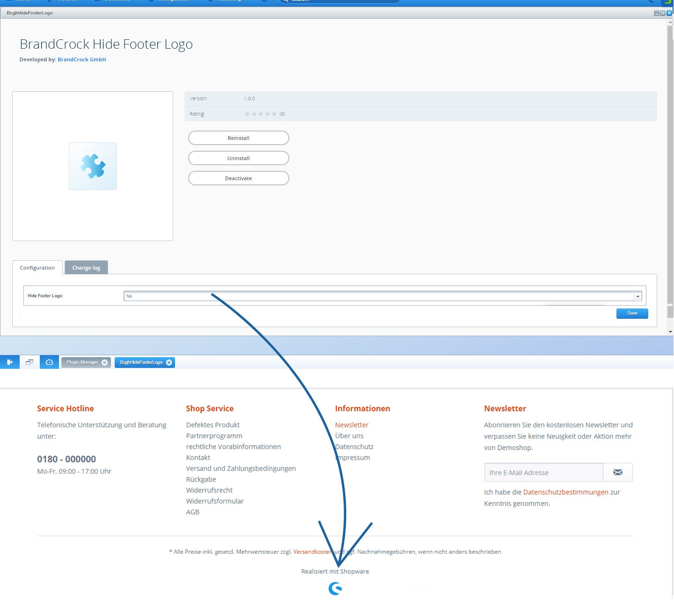The image size is (674, 616).
Task: Save the plugin configuration
Action: coord(632,313)
